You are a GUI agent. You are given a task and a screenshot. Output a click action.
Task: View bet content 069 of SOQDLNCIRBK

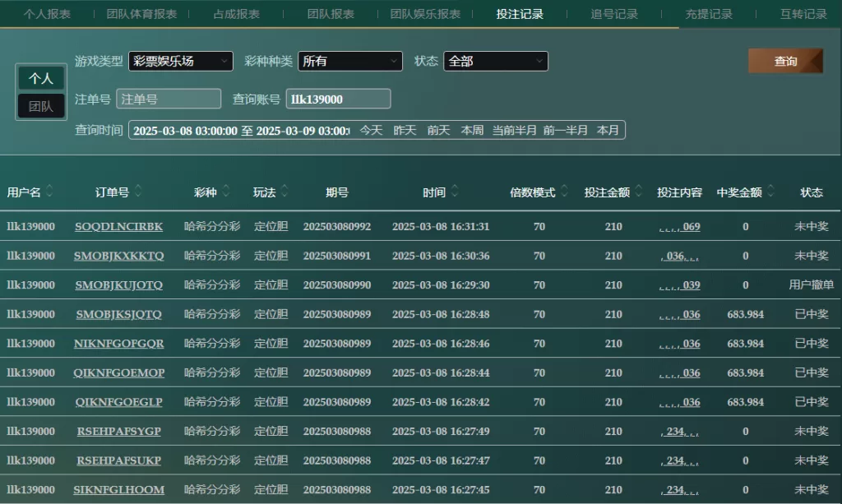click(x=680, y=226)
